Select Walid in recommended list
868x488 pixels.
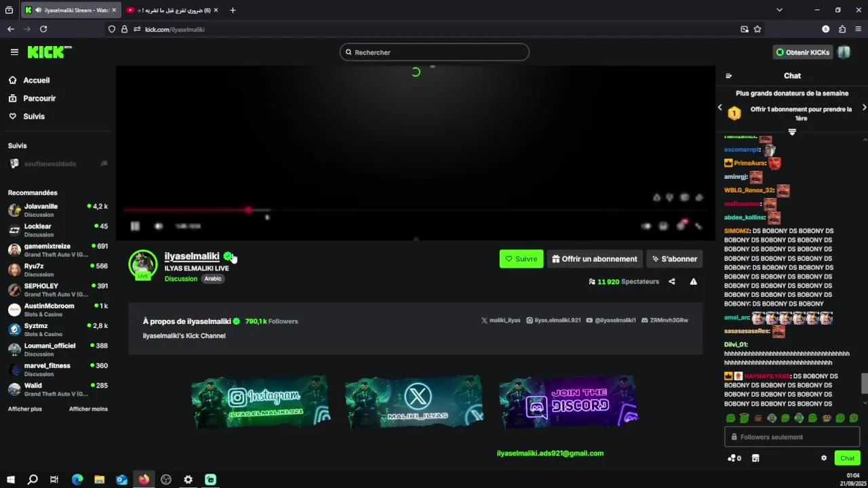click(x=58, y=389)
